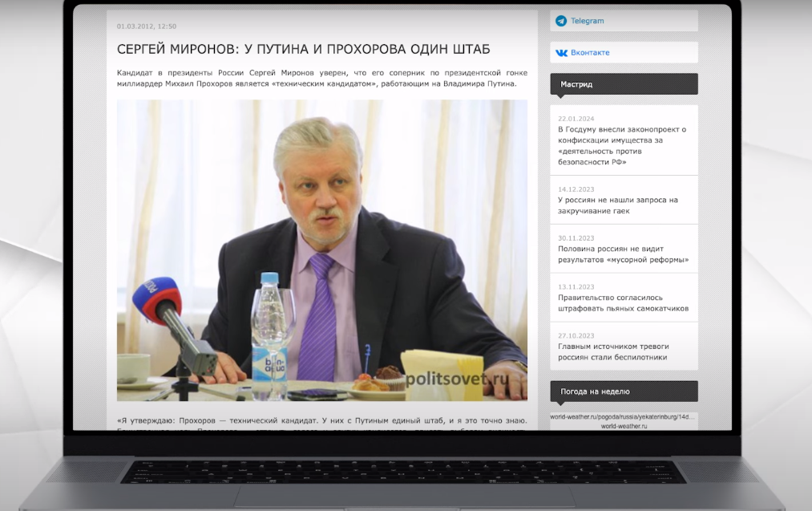
Task: Click the date 27.10.2023 in sidebar
Action: [576, 335]
